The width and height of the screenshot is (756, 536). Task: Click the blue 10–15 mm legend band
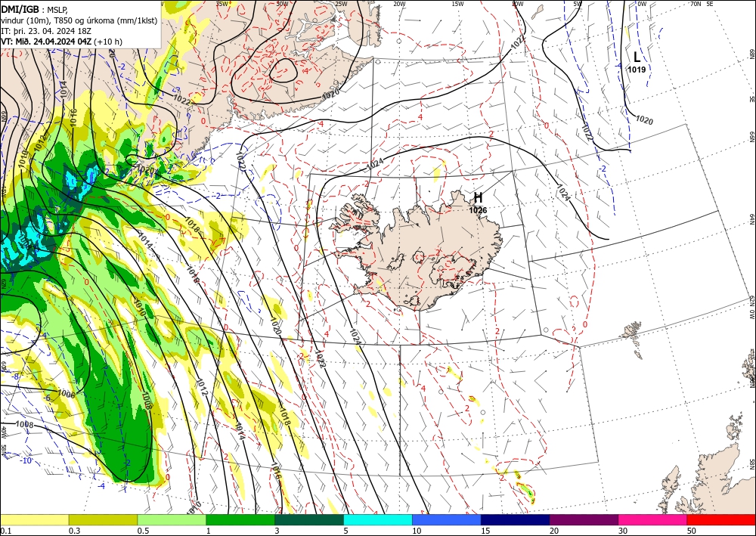[x=447, y=519]
